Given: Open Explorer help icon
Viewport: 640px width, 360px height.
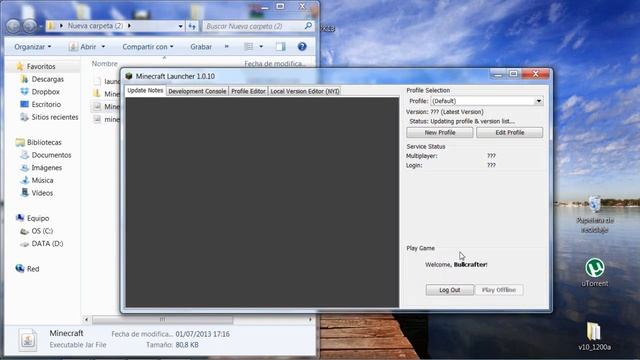Looking at the screenshot, I should pyautogui.click(x=302, y=47).
